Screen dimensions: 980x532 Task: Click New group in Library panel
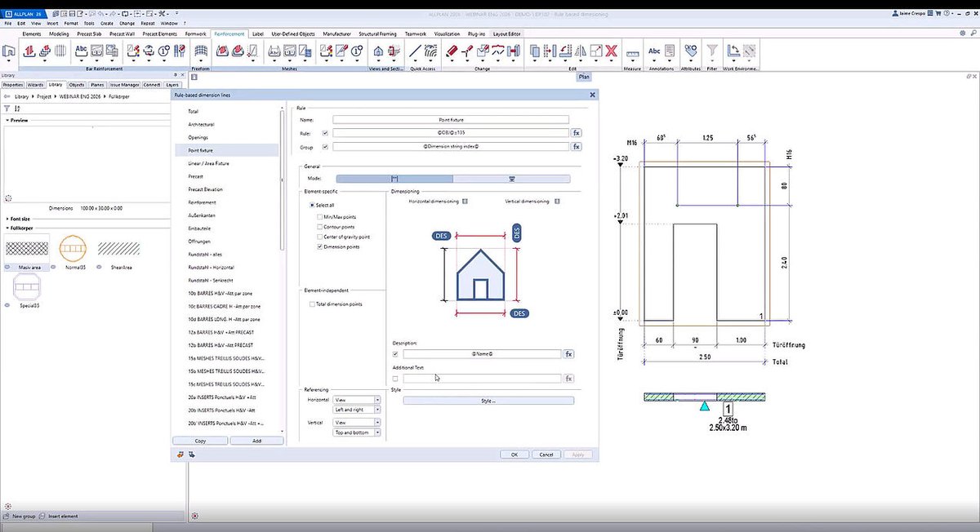click(20, 516)
